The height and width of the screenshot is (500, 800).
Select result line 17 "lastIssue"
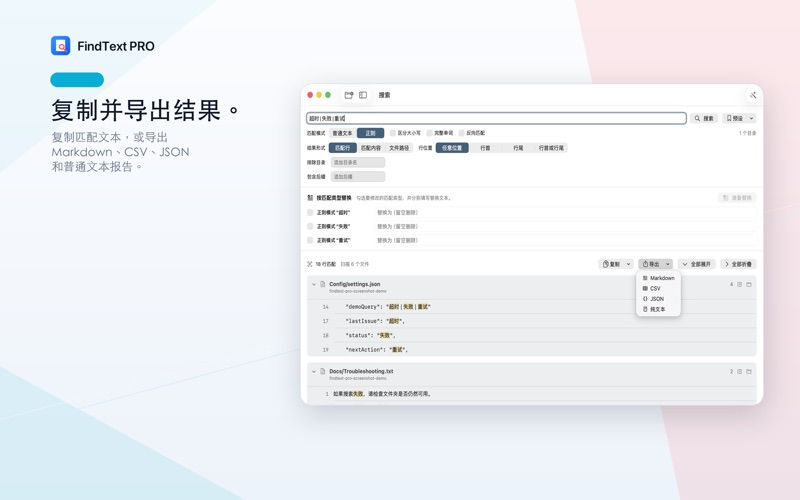(x=531, y=321)
